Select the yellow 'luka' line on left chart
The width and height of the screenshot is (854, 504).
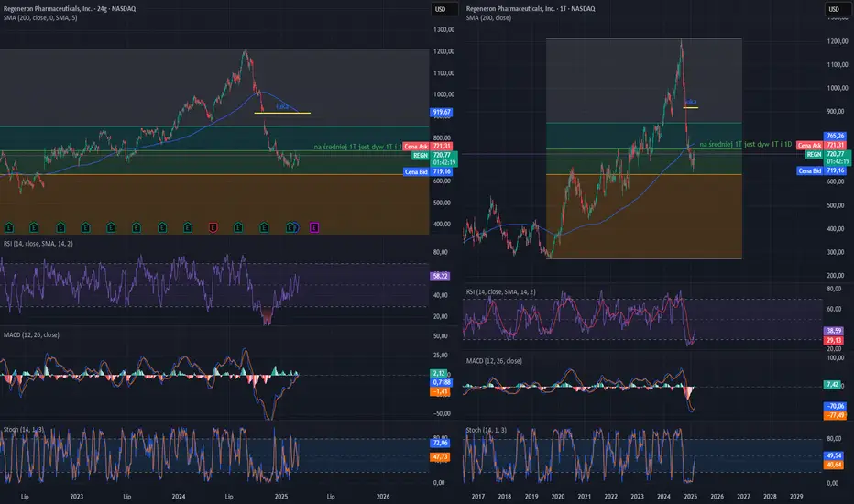282,113
